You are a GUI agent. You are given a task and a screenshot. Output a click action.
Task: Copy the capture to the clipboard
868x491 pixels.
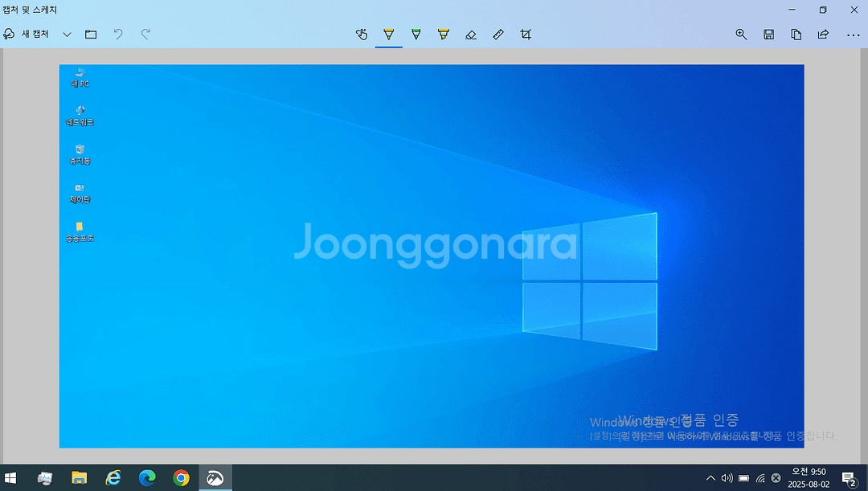[x=796, y=35]
